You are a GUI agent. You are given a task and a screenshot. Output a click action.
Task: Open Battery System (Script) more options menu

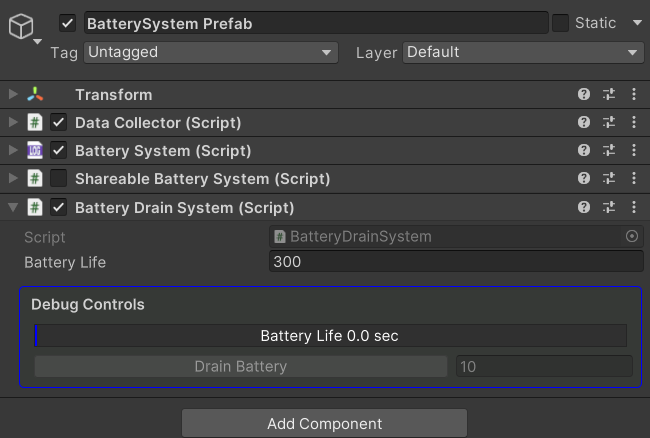coord(634,150)
